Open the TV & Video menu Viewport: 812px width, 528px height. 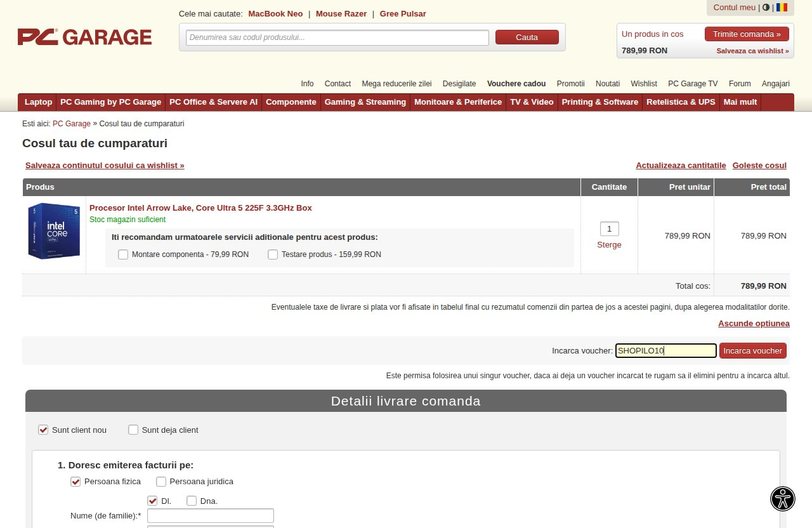(532, 102)
